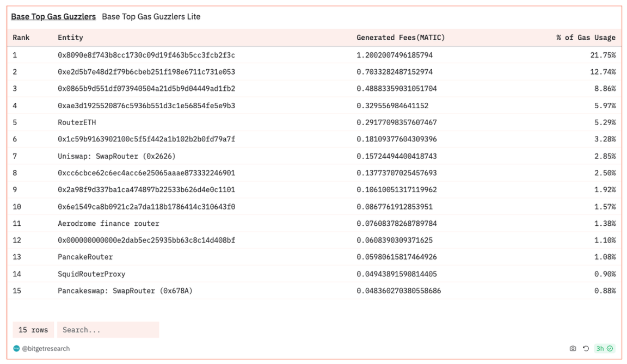Select address 0x8090e8f743b8cc in rank 1 row
The image size is (627, 364).
(146, 55)
